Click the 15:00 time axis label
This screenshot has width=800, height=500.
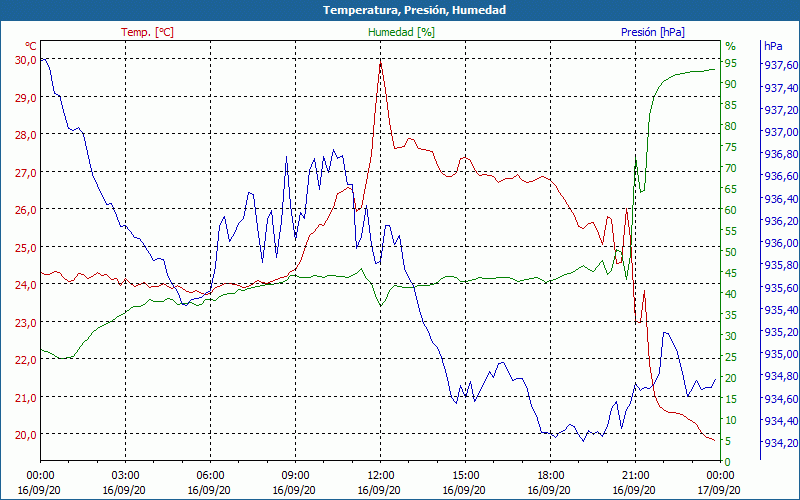(465, 476)
